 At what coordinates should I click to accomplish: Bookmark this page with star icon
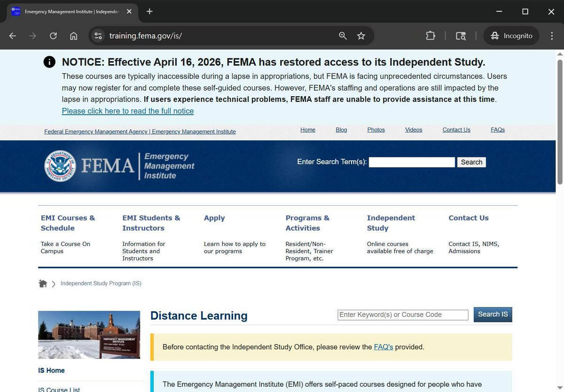tap(361, 36)
